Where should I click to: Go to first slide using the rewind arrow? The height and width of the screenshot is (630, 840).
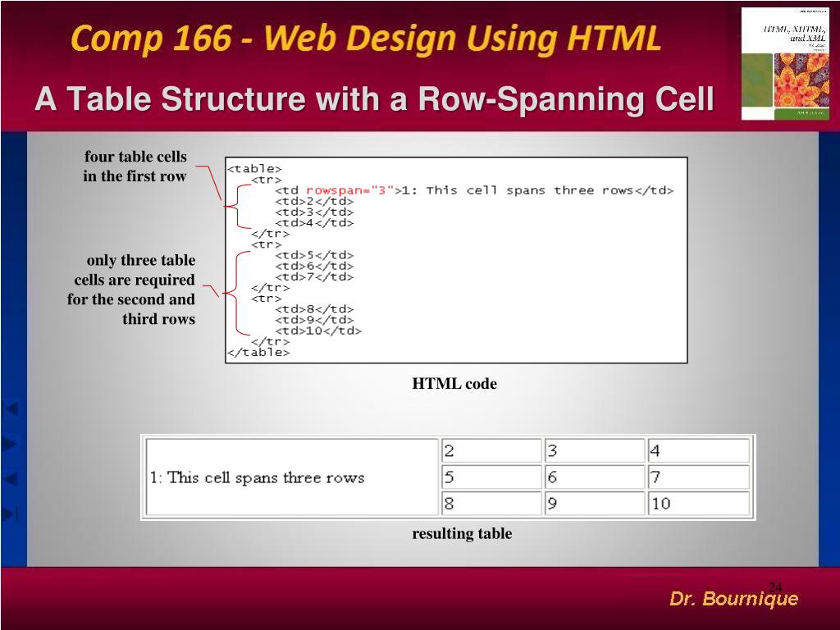(11, 409)
